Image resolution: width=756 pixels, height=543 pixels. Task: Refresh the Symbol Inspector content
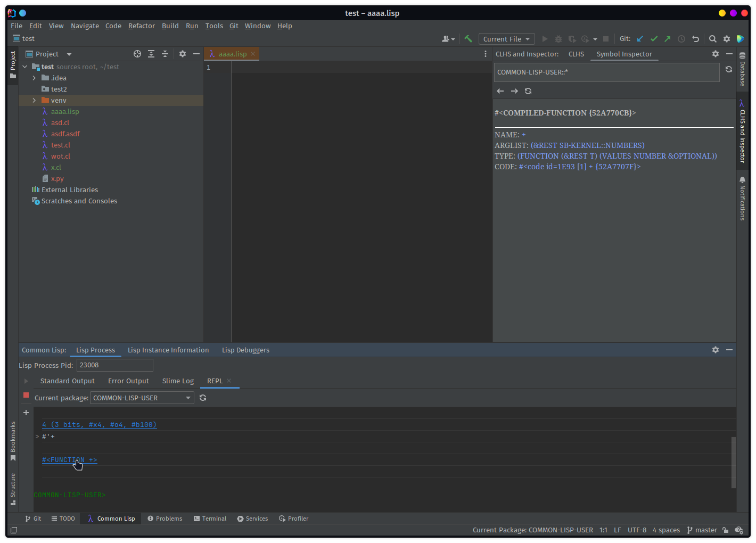coord(528,91)
